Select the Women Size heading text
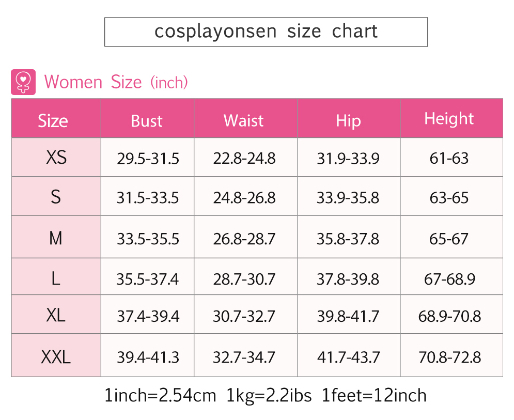Image resolution: width=514 pixels, height=420 pixels. click(x=116, y=82)
